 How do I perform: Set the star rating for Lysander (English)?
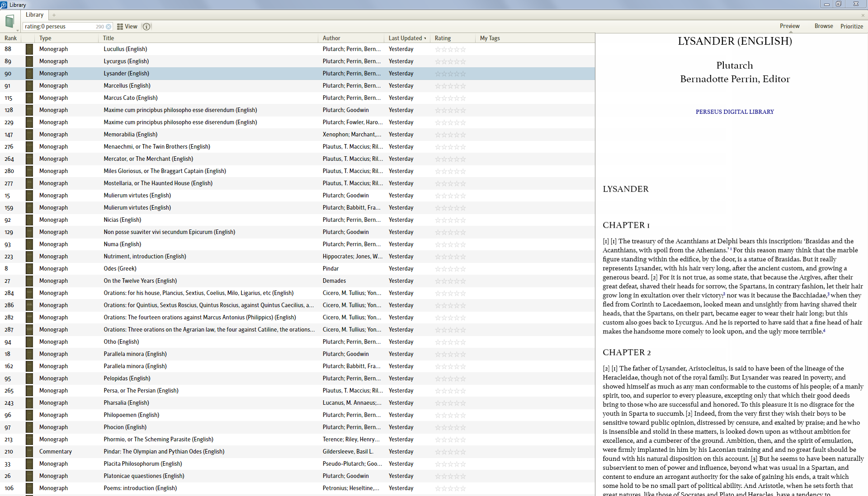[x=450, y=74]
